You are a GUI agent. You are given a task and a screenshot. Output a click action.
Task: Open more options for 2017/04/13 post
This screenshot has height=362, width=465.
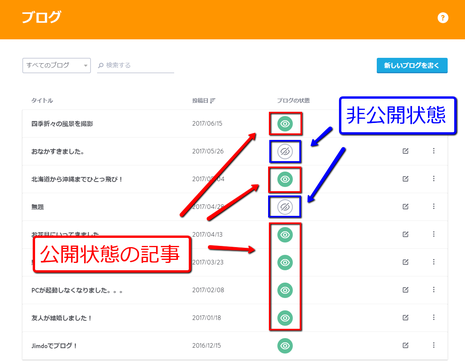coord(434,234)
